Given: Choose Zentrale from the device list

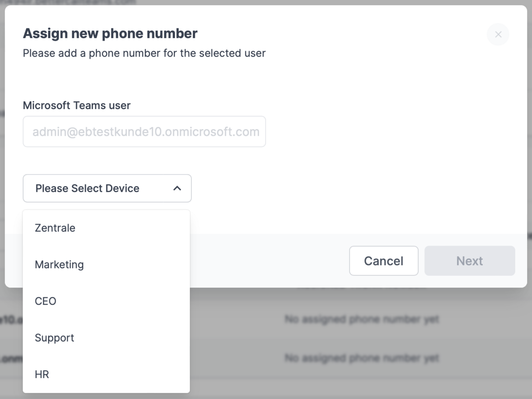Looking at the screenshot, I should point(55,228).
